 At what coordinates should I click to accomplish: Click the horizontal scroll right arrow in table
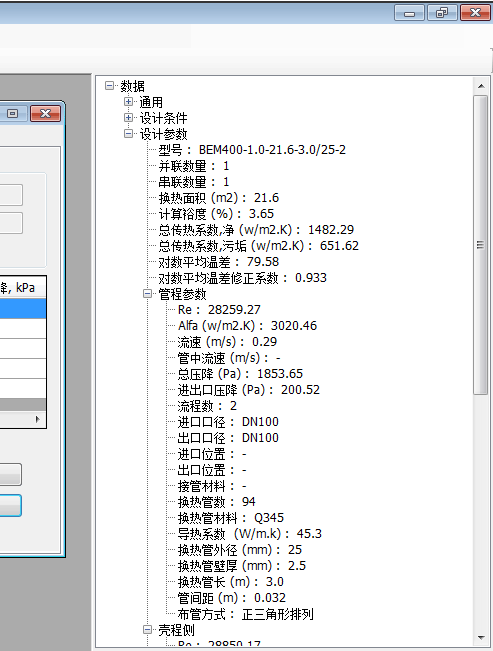[38, 419]
